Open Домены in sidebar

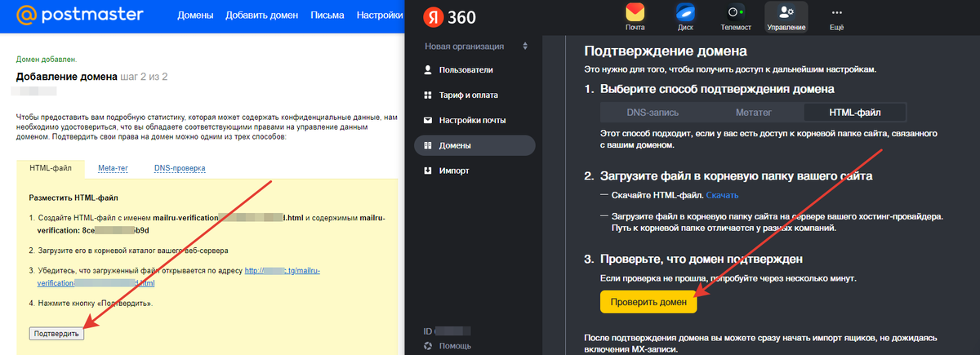click(x=475, y=145)
